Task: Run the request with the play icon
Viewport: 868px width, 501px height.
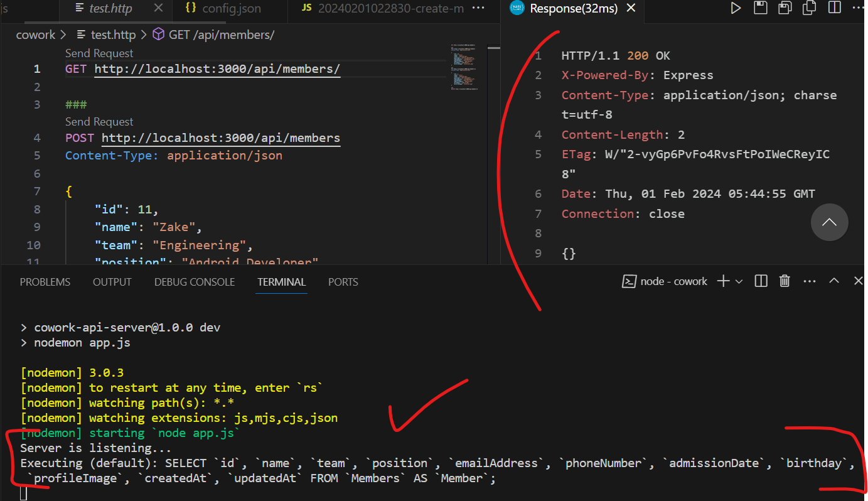Action: pos(736,8)
